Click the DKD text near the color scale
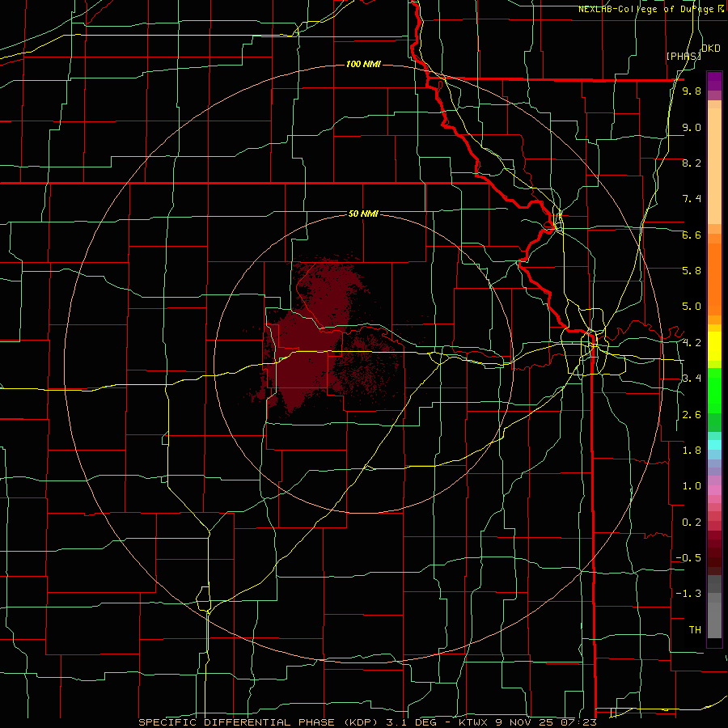Screen dimensions: 728x728 pyautogui.click(x=710, y=49)
